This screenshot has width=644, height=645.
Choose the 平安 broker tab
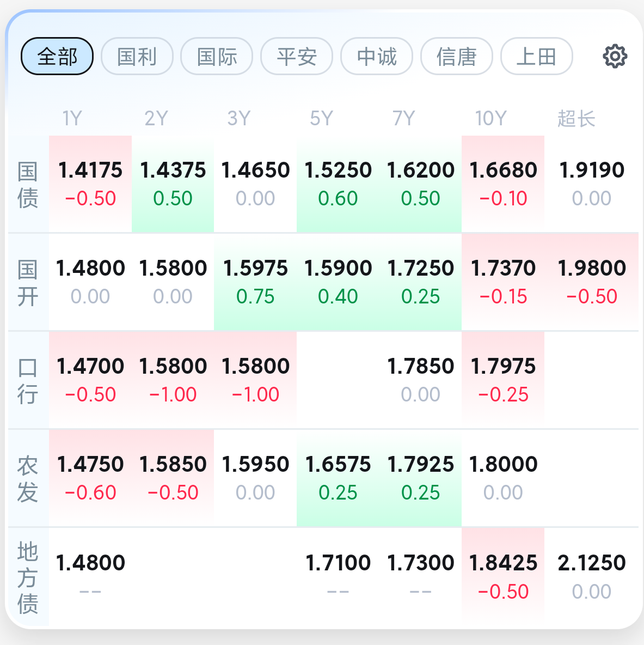pos(297,56)
